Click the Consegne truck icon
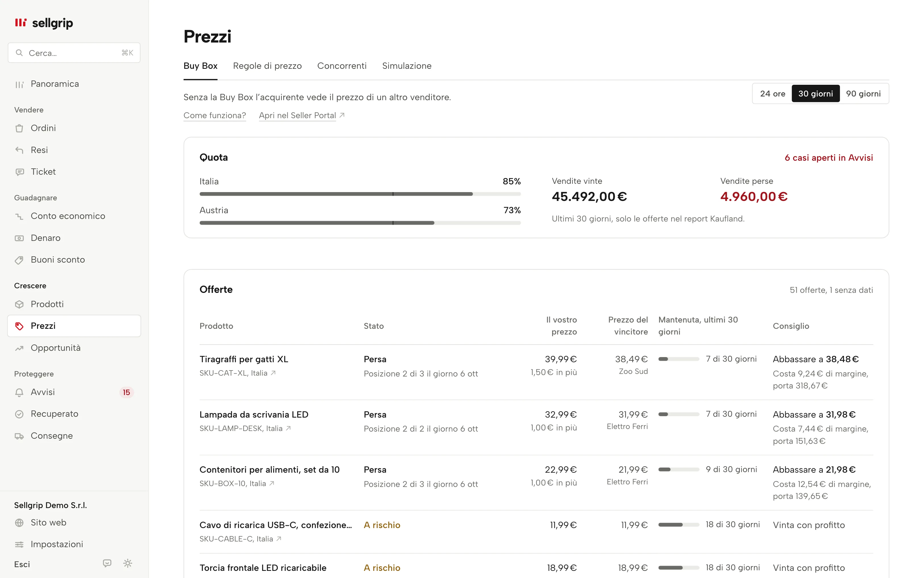The width and height of the screenshot is (924, 578). 19,436
